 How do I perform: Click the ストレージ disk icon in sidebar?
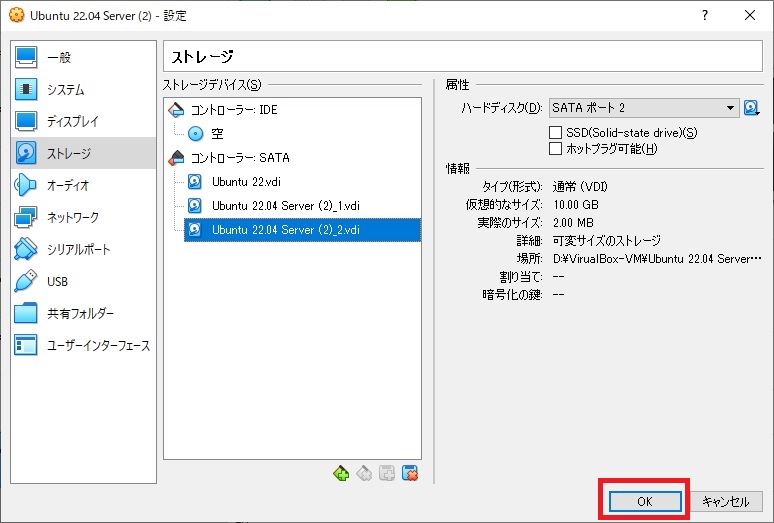tap(26, 153)
